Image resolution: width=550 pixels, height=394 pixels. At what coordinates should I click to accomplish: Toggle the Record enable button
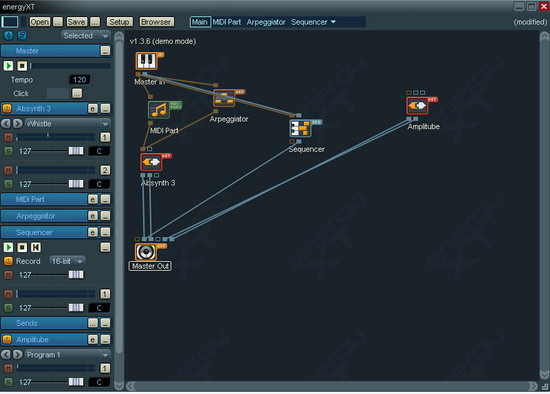(8, 261)
